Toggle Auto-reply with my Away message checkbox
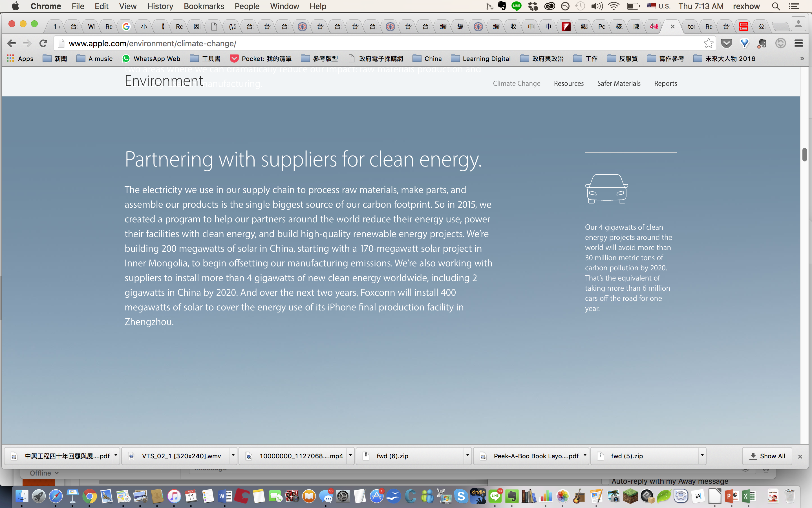Screen dimensions: 812x508 [605, 481]
